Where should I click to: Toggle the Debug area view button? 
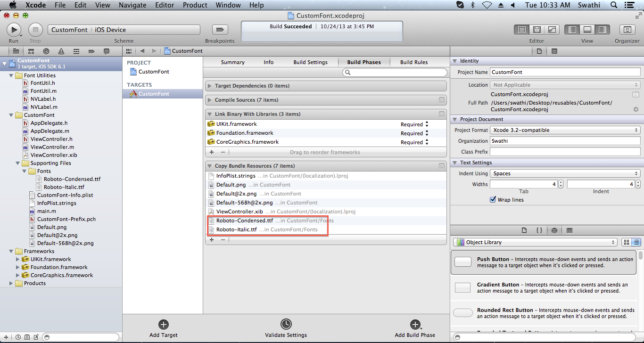pyautogui.click(x=587, y=30)
